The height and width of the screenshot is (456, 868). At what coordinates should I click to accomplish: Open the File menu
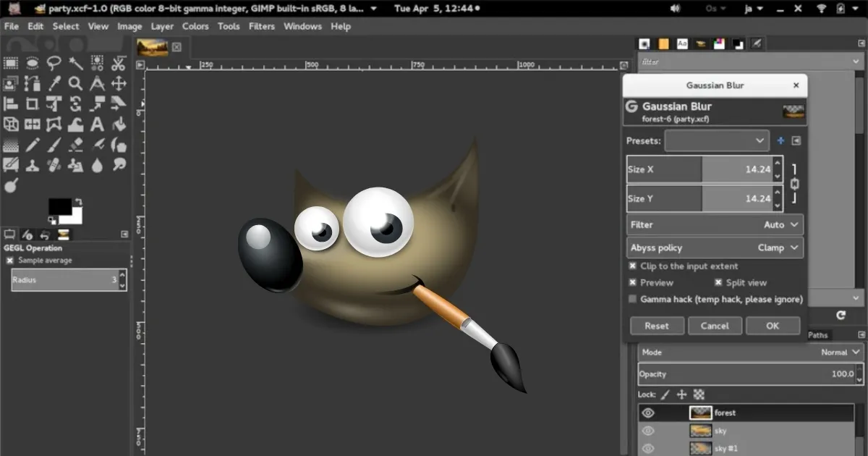tap(12, 26)
